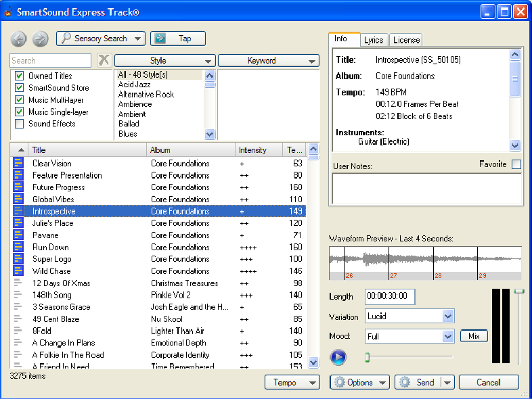Switch to the Lyrics tab

(x=374, y=40)
